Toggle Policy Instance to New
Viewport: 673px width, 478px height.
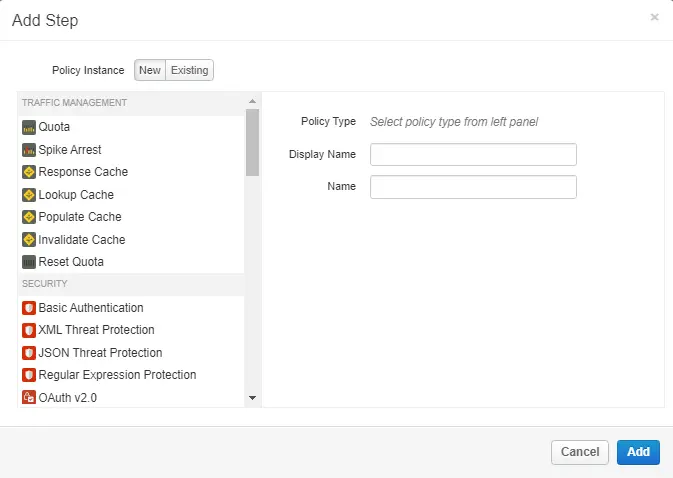coord(150,70)
